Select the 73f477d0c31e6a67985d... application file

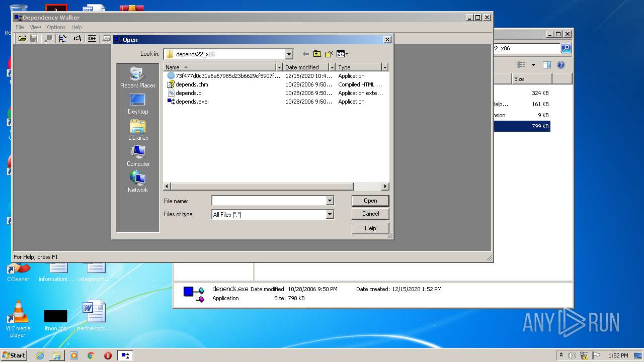tap(223, 76)
